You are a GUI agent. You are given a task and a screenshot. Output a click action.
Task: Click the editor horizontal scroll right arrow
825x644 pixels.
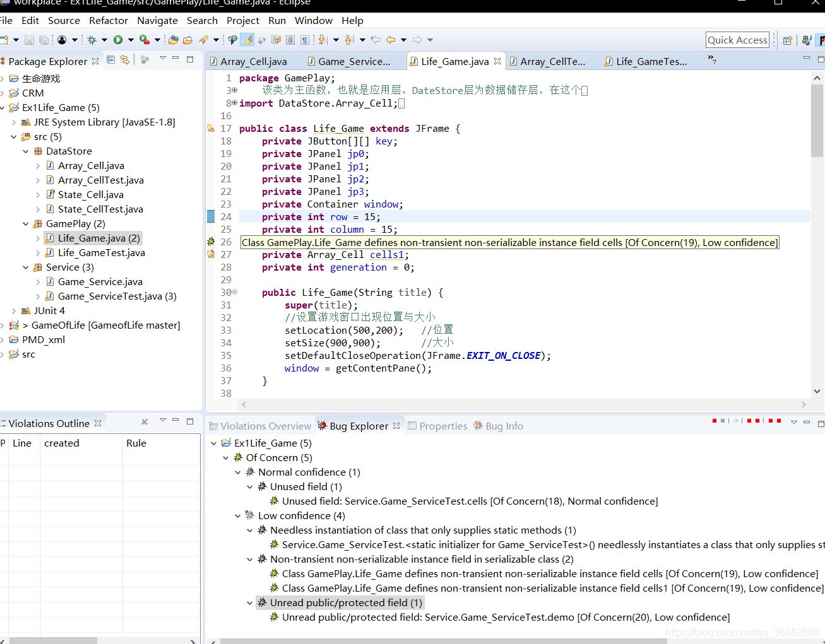click(804, 405)
